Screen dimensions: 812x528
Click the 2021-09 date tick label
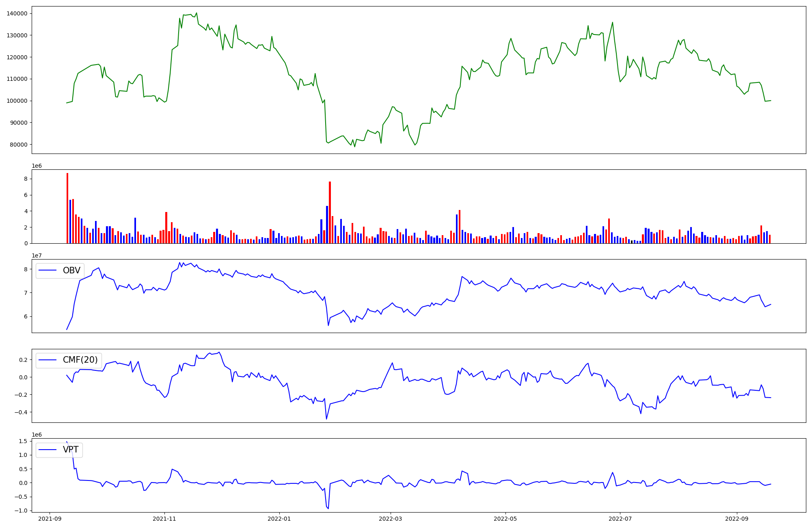point(50,519)
